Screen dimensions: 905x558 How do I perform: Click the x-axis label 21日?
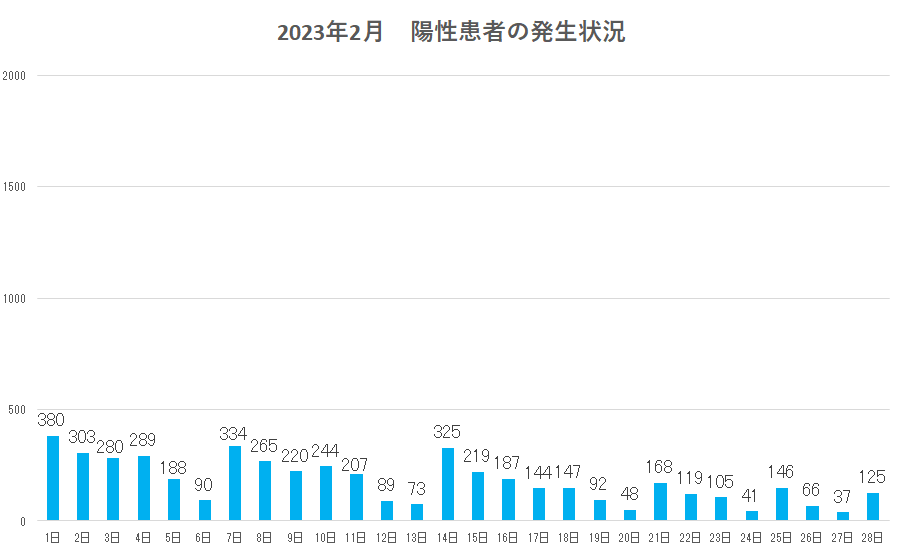coord(660,538)
